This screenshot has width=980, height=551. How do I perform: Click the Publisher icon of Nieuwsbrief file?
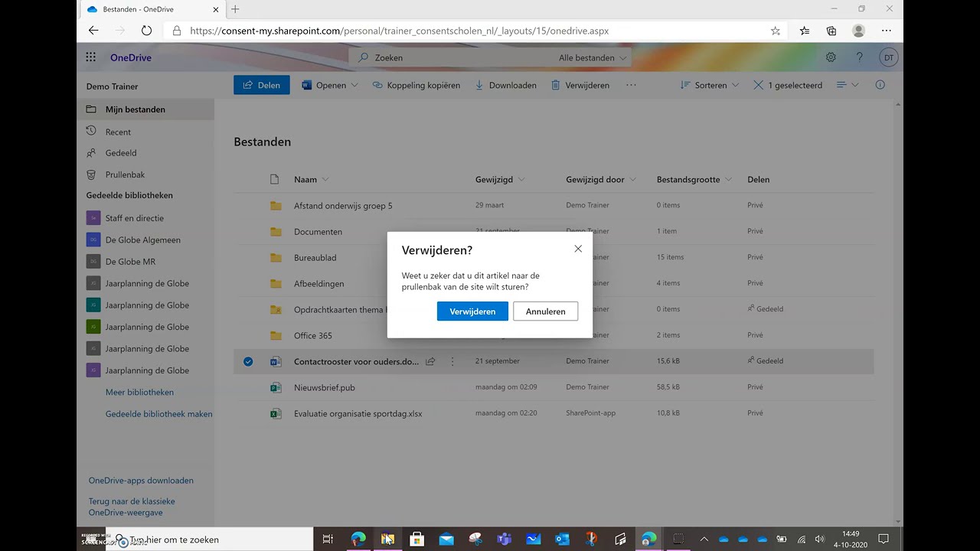point(276,387)
